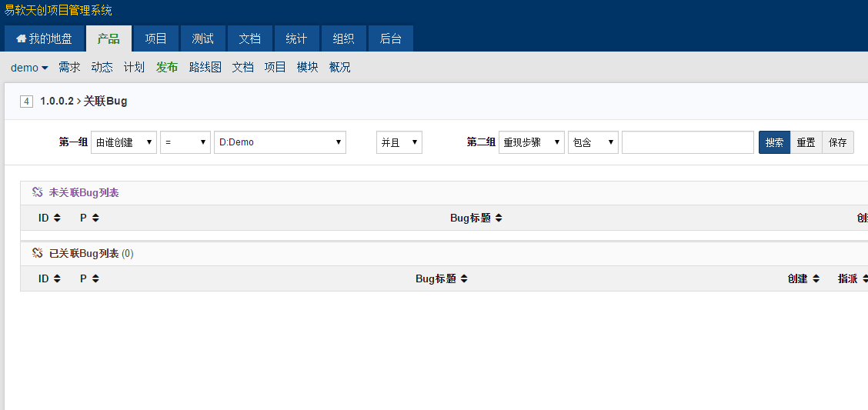The image size is (868, 410).
Task: Sort linked list by Bug标题
Action: pyautogui.click(x=442, y=279)
